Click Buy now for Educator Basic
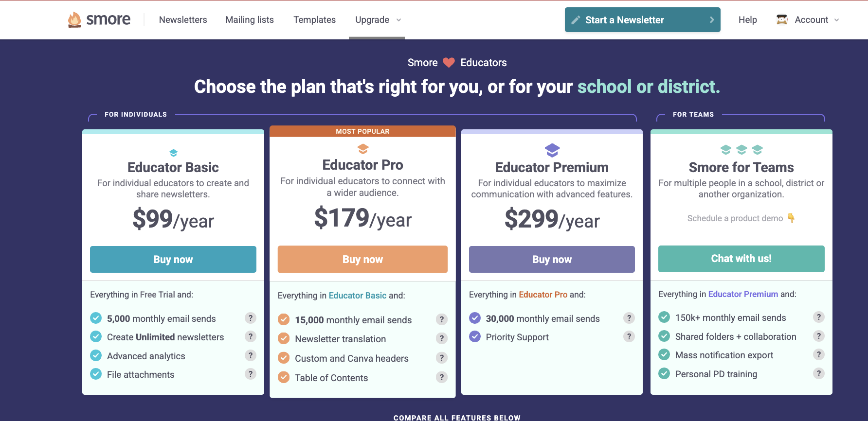Viewport: 868px width, 421px height. 173,259
